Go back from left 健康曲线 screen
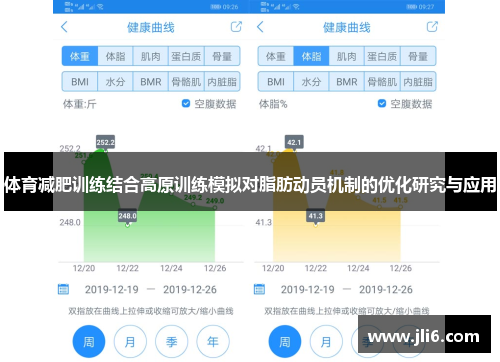Viewport: 500px width, 362px height. (64, 27)
